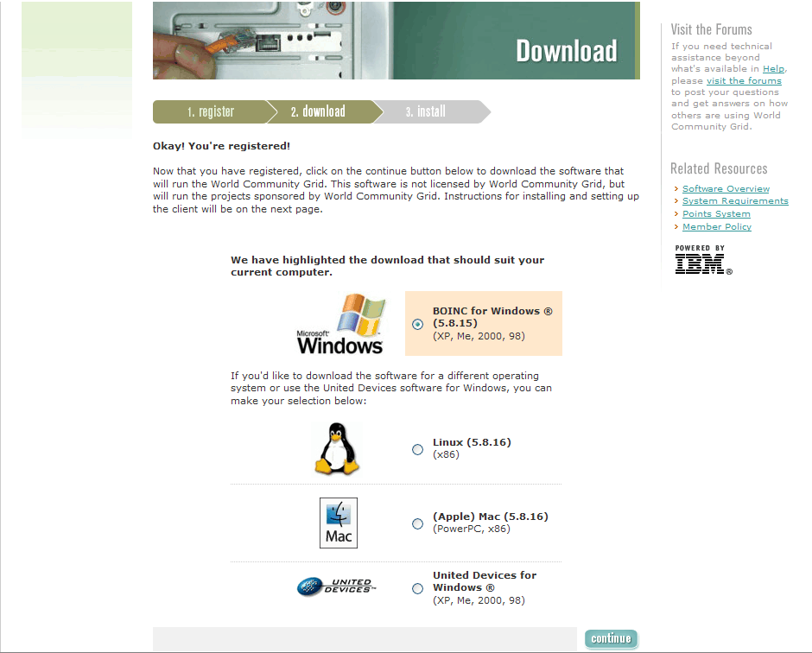Click the Apple Mac logo icon
This screenshot has width=812, height=653.
click(x=339, y=523)
